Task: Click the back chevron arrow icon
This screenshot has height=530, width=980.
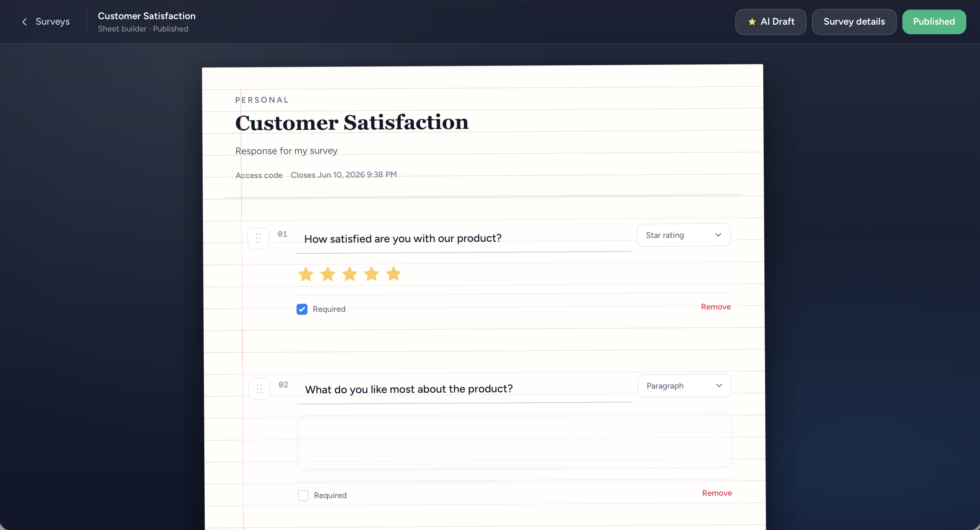Action: coord(25,22)
